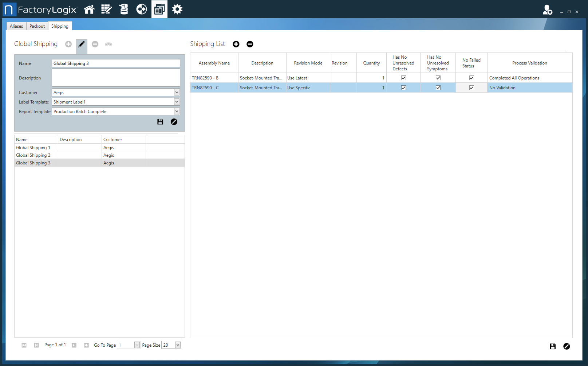
Task: Open the Page Size dropdown set to 20
Action: [x=176, y=344]
